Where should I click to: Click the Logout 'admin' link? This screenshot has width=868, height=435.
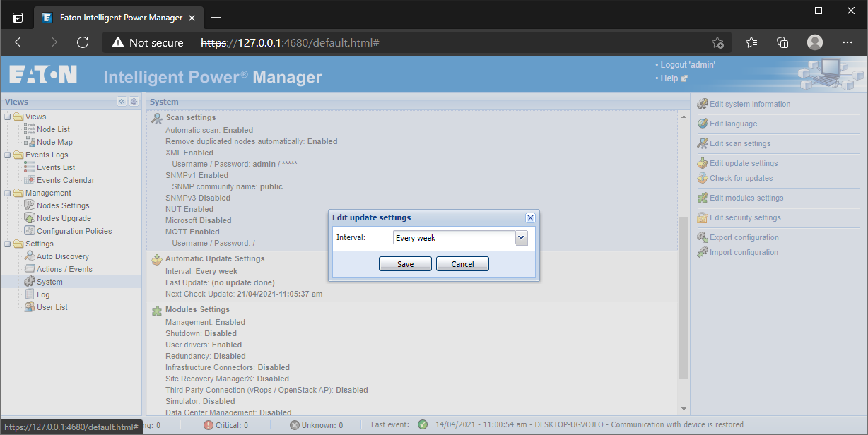tap(688, 65)
